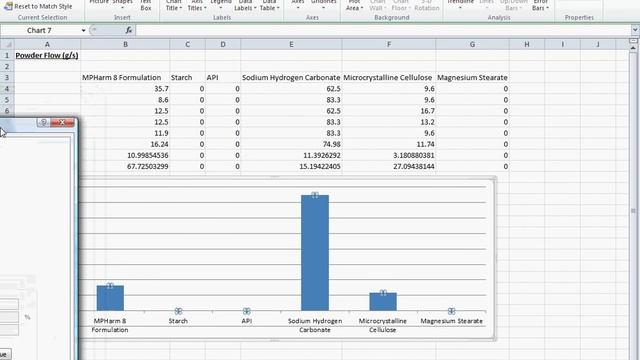Select column A header
This screenshot has width=640, height=360.
pos(47,44)
